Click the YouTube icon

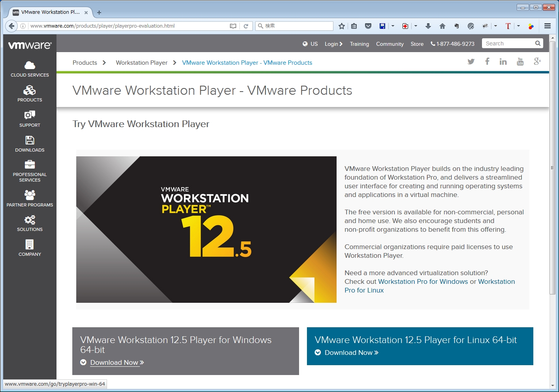(520, 62)
